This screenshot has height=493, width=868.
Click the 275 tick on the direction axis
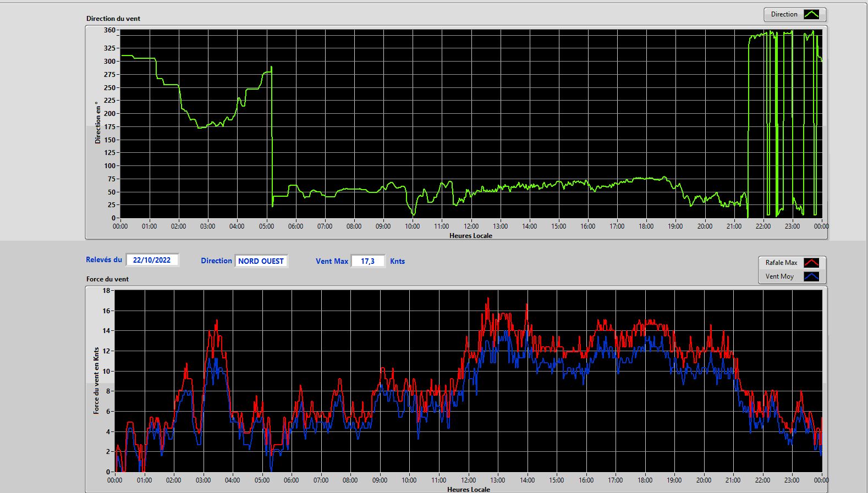pyautogui.click(x=109, y=75)
